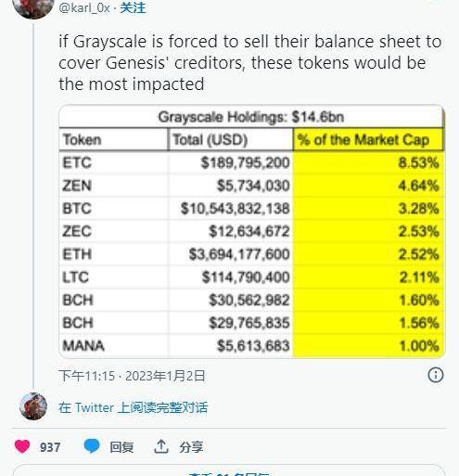This screenshot has height=476, width=459.
Task: Open the tweet info circle icon
Action: 436,375
